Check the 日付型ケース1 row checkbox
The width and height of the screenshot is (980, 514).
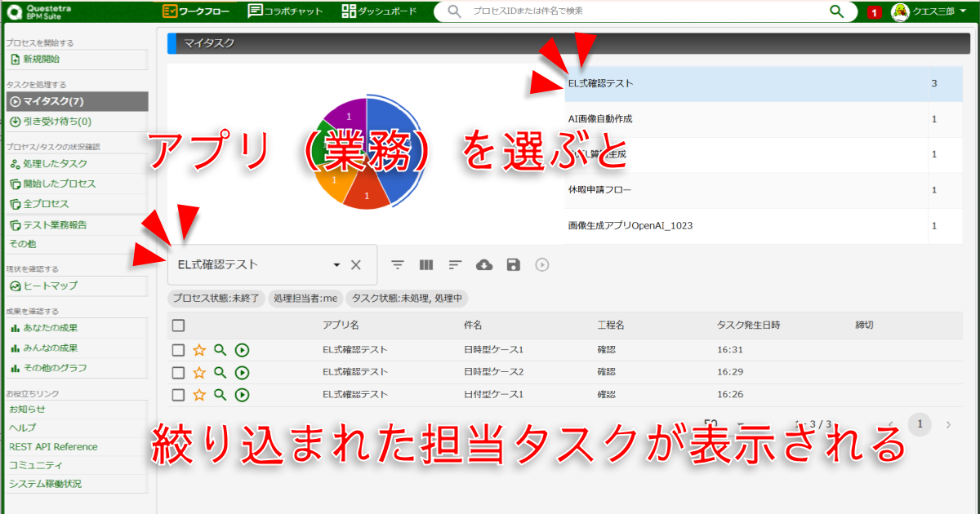point(178,395)
